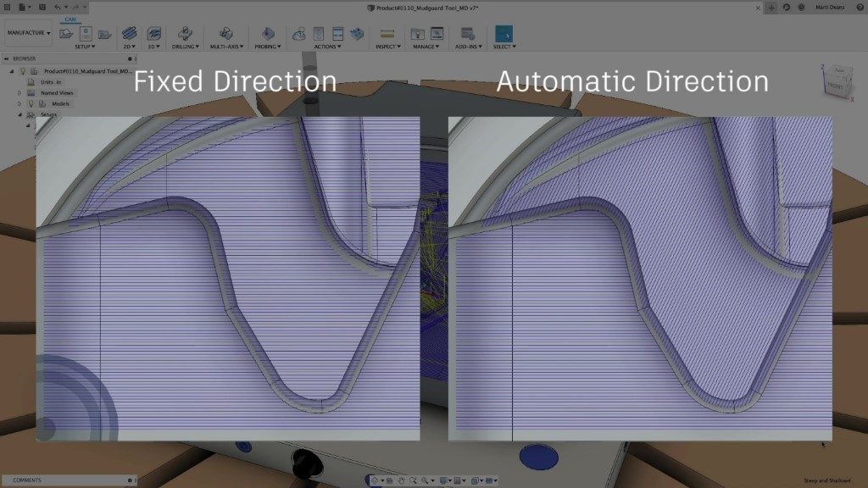Open the Manage menu
Screen dimensions: 868x488
pyautogui.click(x=426, y=47)
